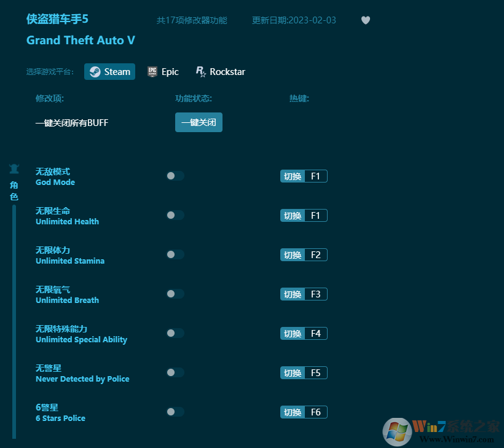The width and height of the screenshot is (504, 448).
Task: Turn on Unlimited Stamina toggle
Action: [x=175, y=254]
